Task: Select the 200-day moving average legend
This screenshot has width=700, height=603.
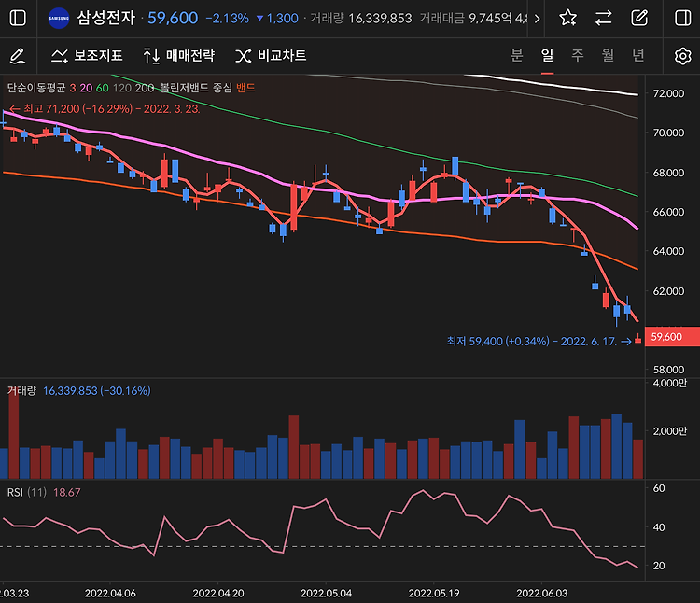Action: click(145, 88)
